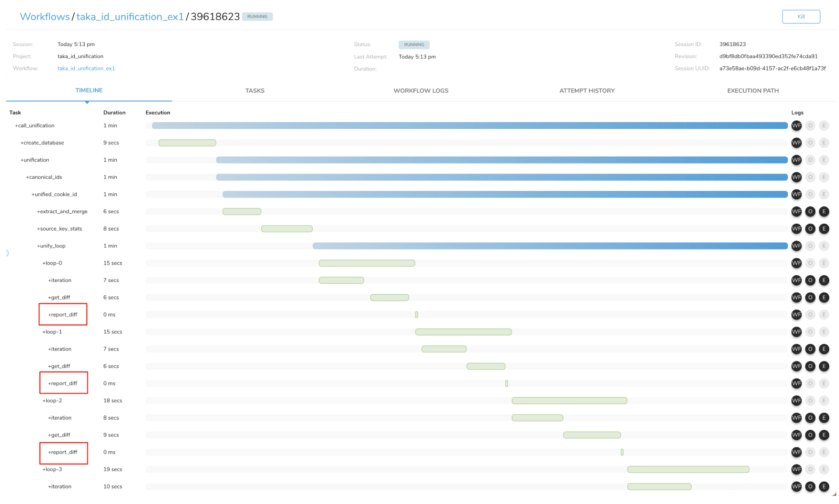This screenshot has width=839, height=504.
Task: Open output log O for source_key_stats
Action: point(810,229)
